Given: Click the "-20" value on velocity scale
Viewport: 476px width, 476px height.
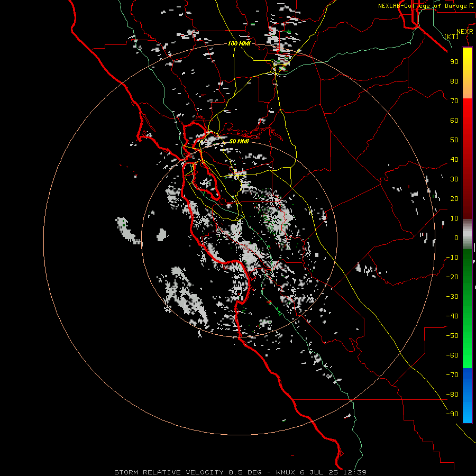Looking at the screenshot, I should [x=452, y=277].
